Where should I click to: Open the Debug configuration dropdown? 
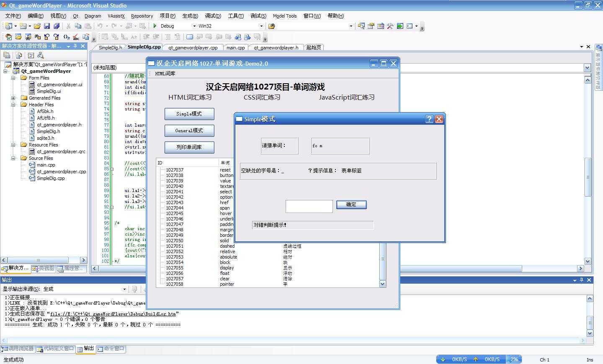[194, 26]
